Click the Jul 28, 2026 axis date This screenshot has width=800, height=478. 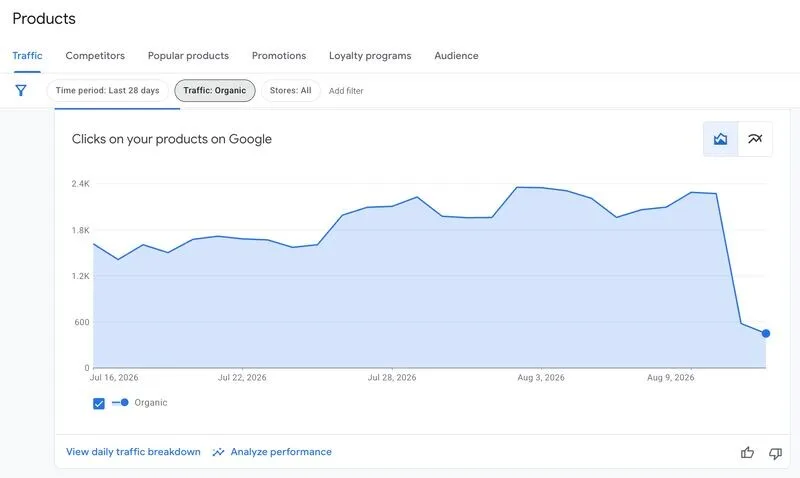coord(392,378)
